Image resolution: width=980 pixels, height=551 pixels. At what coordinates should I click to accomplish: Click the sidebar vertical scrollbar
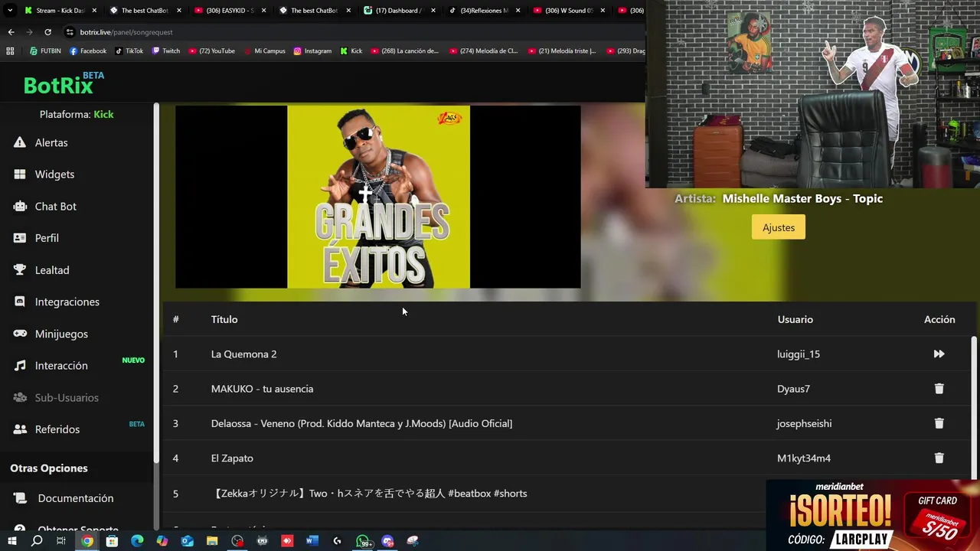pos(156,283)
